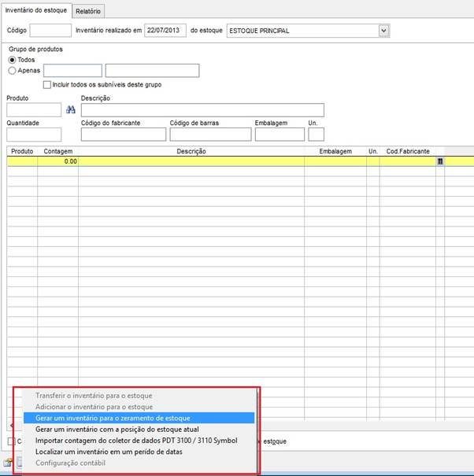Image resolution: width=474 pixels, height=476 pixels.
Task: Open the Inventário do estoque tab
Action: pyautogui.click(x=36, y=10)
